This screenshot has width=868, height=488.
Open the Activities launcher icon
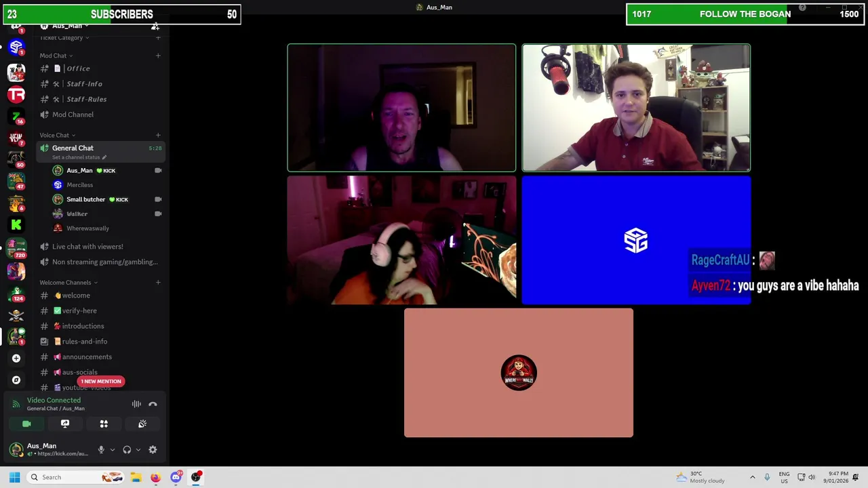pos(104,424)
